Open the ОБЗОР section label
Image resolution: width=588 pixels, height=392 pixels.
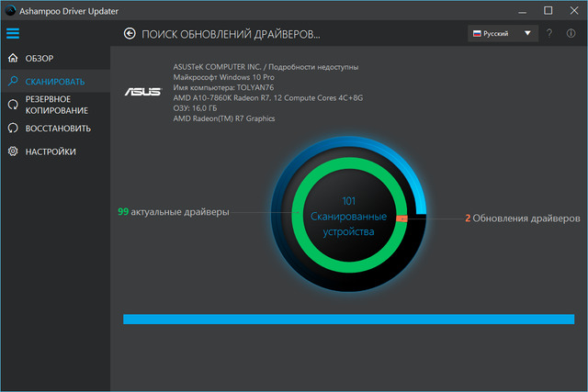(41, 58)
